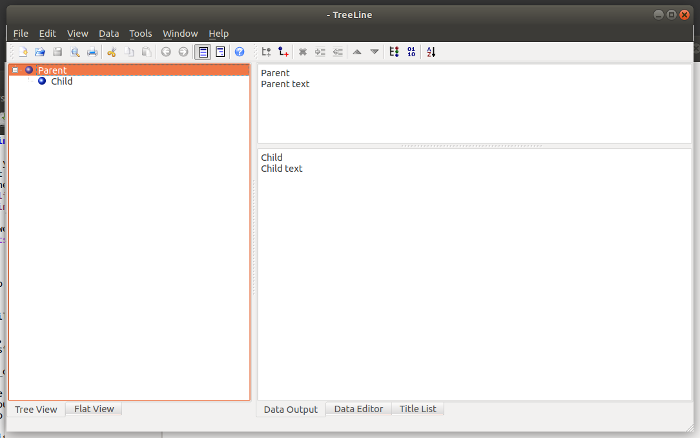Toggle the Show Selected Node view button

point(203,52)
